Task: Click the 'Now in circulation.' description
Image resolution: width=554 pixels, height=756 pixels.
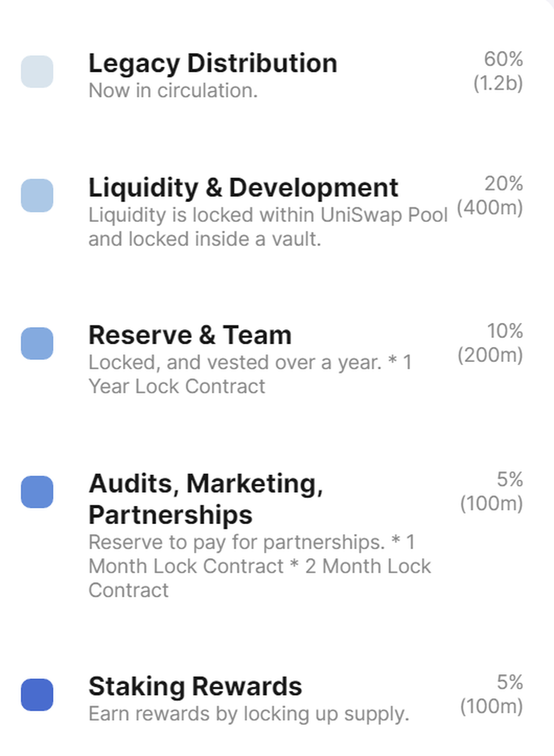Action: click(173, 91)
